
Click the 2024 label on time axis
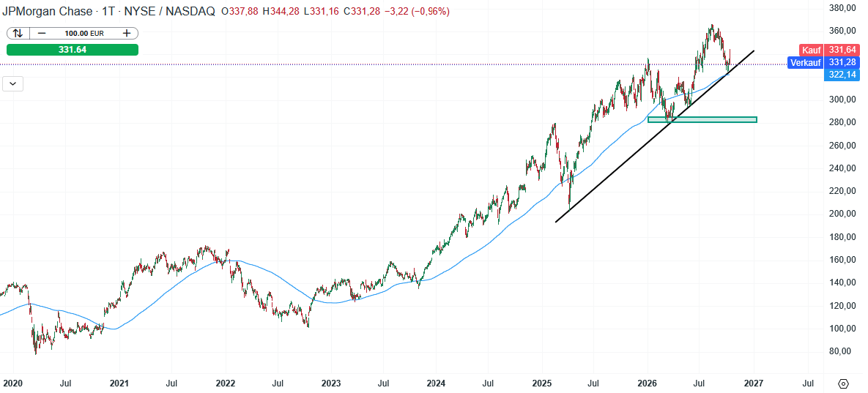[437, 383]
